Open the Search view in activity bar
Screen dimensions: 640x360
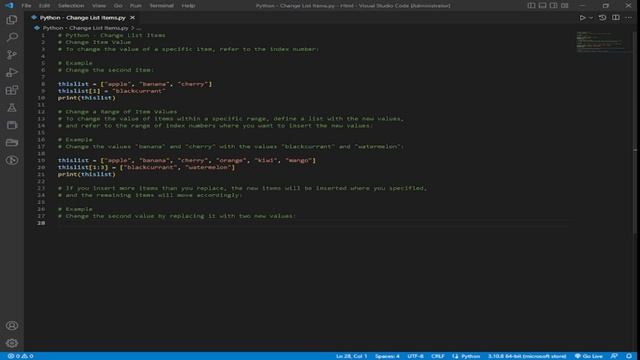point(12,37)
